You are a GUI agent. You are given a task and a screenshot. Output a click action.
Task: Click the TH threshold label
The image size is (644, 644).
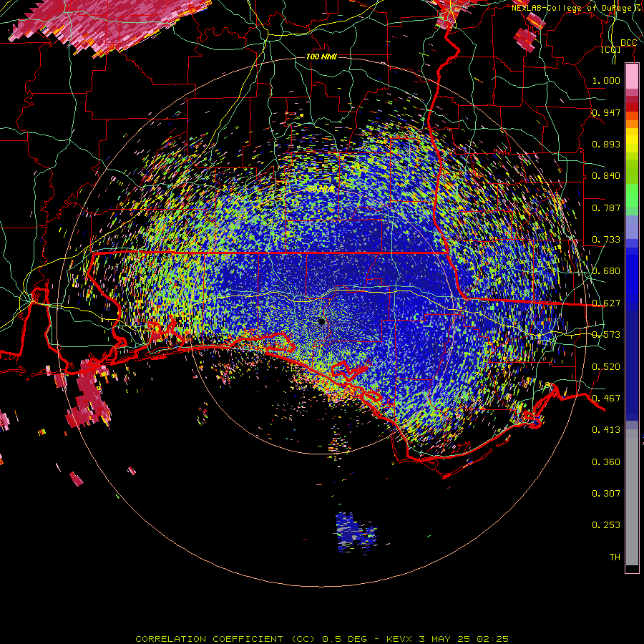615,557
